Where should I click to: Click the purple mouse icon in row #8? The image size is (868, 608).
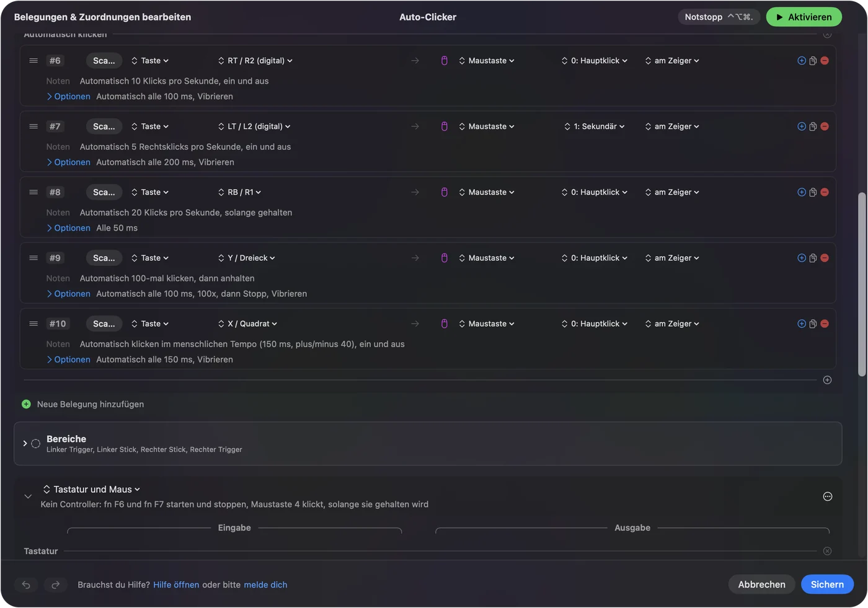point(445,192)
